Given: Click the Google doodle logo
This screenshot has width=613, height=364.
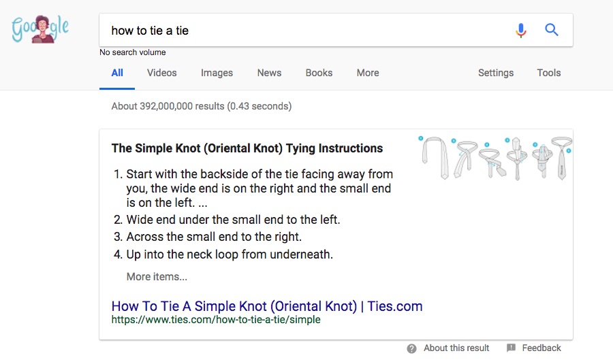Looking at the screenshot, I should (x=40, y=29).
